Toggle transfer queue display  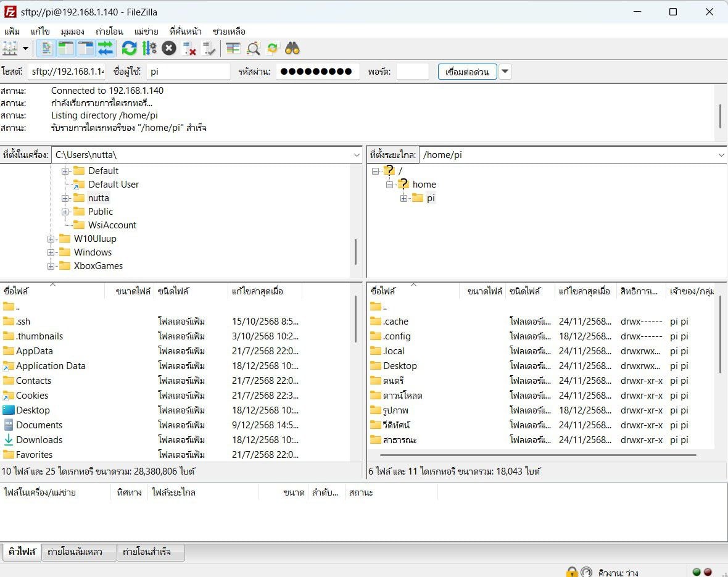[x=105, y=48]
